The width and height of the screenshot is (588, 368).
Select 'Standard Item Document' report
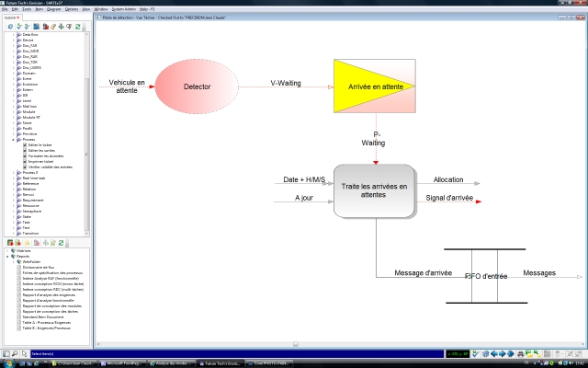43,316
